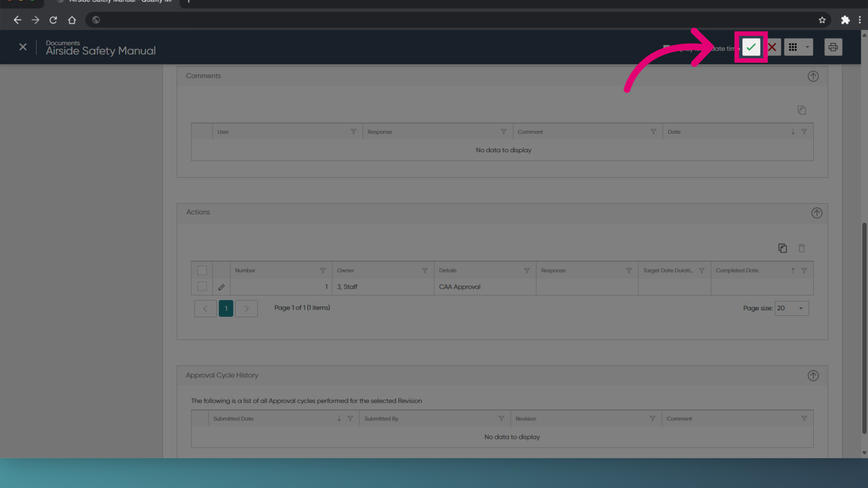The width and height of the screenshot is (868, 488).
Task: Filter the Comments Date column
Action: tap(804, 131)
